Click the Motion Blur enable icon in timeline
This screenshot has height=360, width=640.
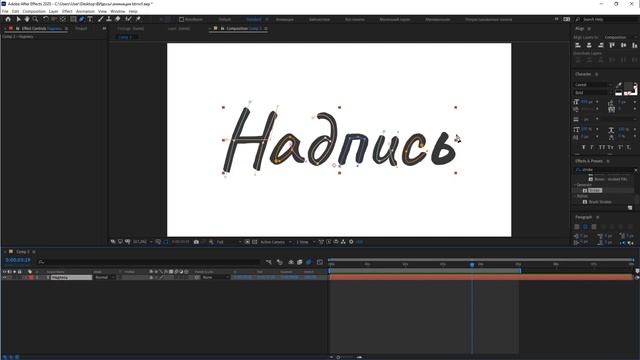tap(309, 262)
